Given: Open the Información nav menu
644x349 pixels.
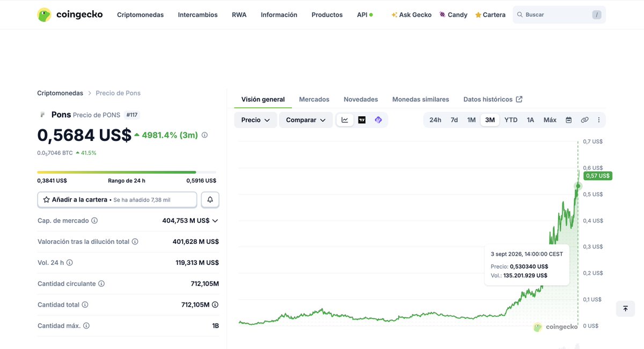Looking at the screenshot, I should point(279,15).
